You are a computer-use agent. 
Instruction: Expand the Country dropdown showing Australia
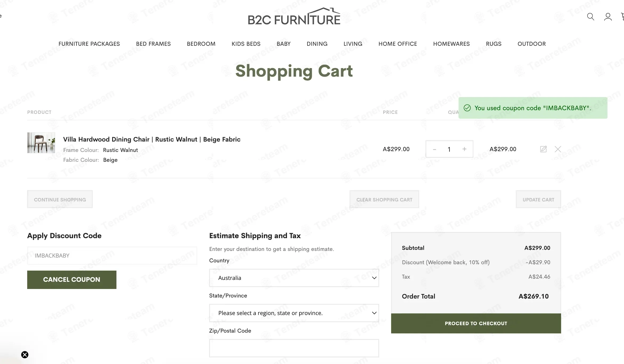(x=294, y=278)
